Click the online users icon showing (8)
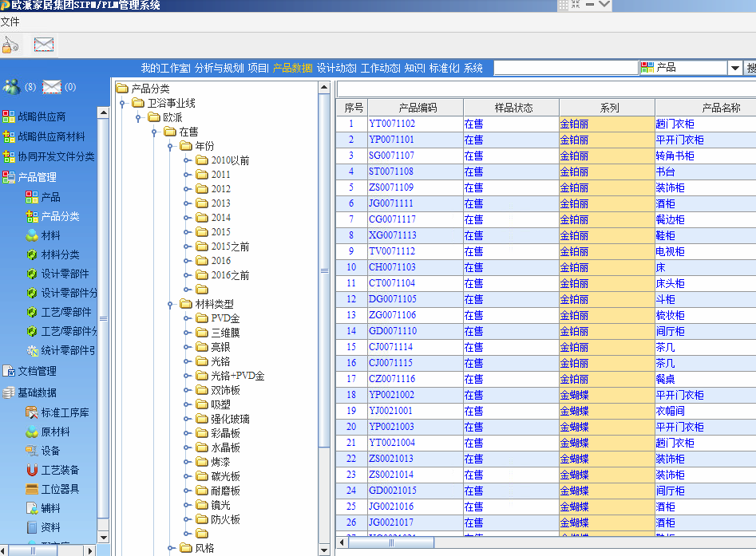This screenshot has height=556, width=756. tap(12, 87)
